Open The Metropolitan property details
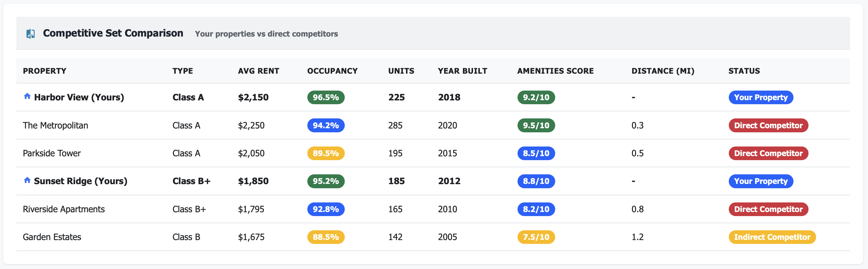 (x=55, y=125)
